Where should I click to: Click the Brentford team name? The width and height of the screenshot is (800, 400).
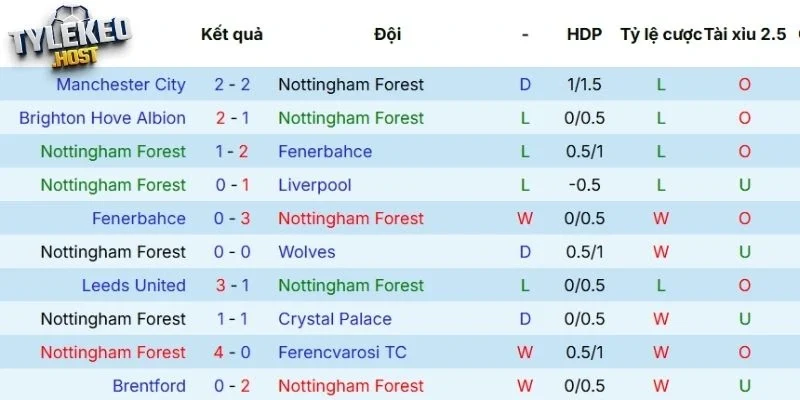[149, 386]
